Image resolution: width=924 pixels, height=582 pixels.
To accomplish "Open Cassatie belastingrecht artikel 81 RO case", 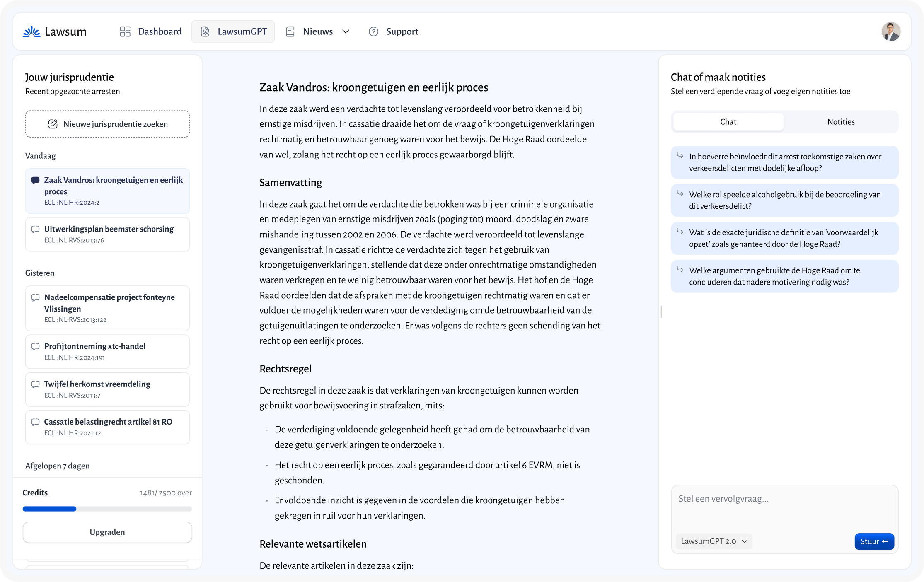I will pos(107,427).
